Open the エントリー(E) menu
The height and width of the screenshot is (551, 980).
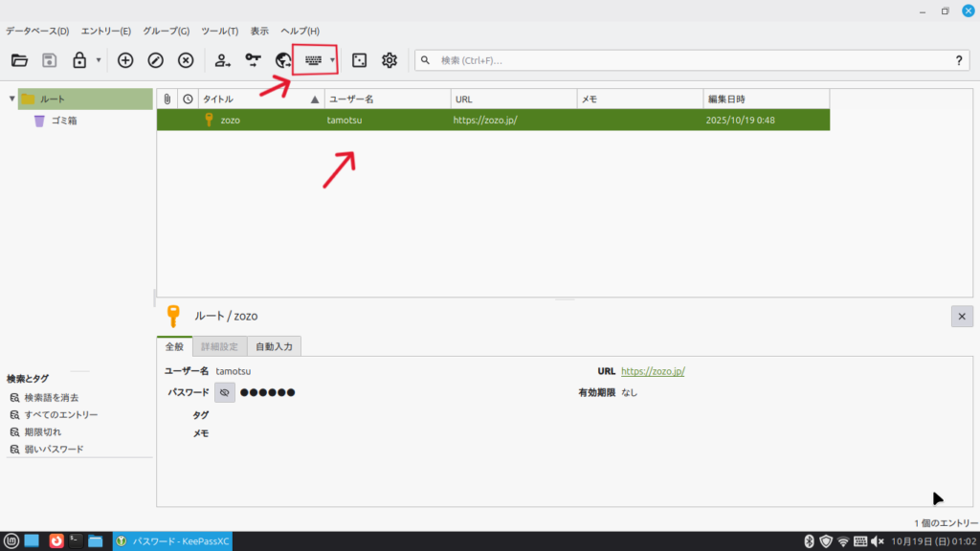click(106, 32)
